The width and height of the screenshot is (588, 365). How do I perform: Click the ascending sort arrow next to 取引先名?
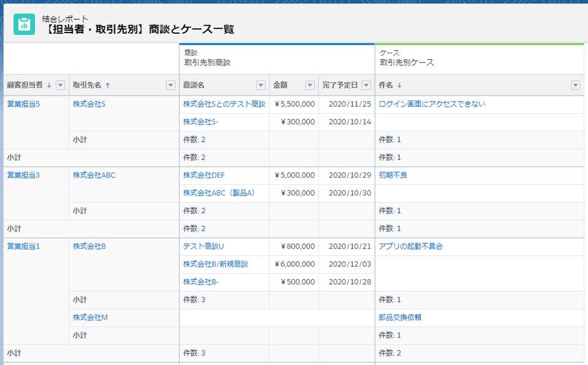tap(107, 85)
